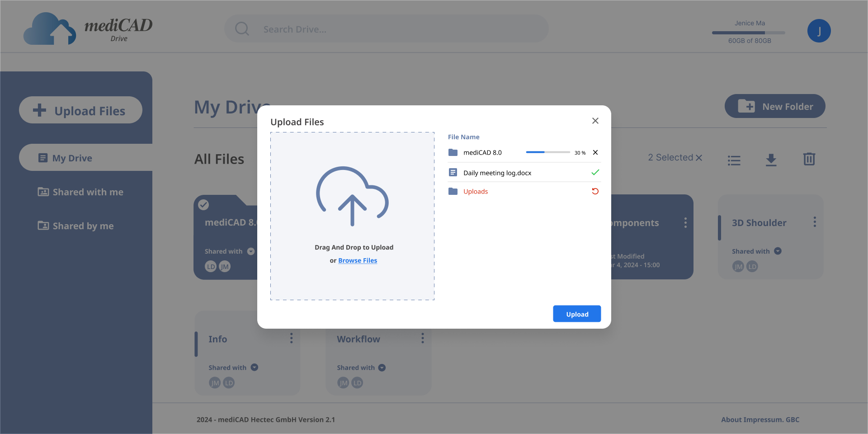
Task: Open more options for Components folder
Action: point(685,222)
